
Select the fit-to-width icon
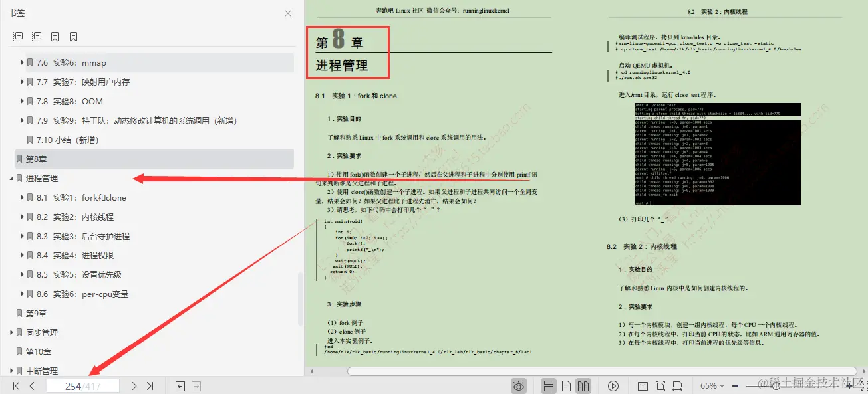click(678, 385)
